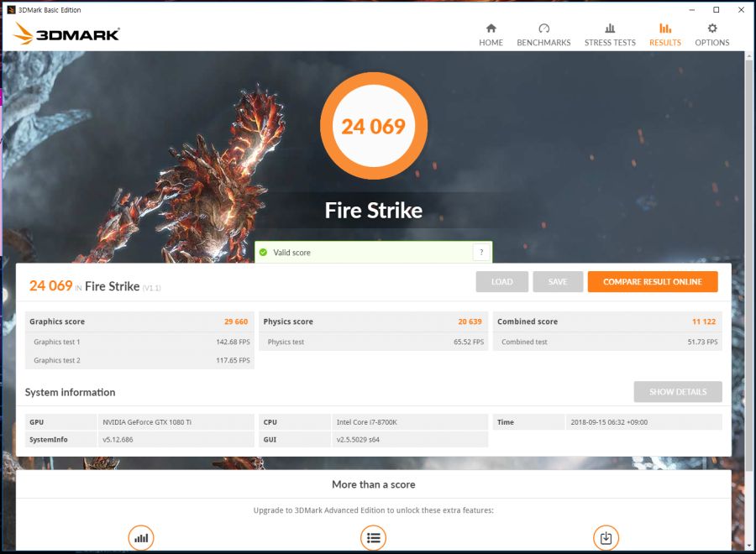Minimize the 3DMark window
The width and height of the screenshot is (756, 554).
692,9
